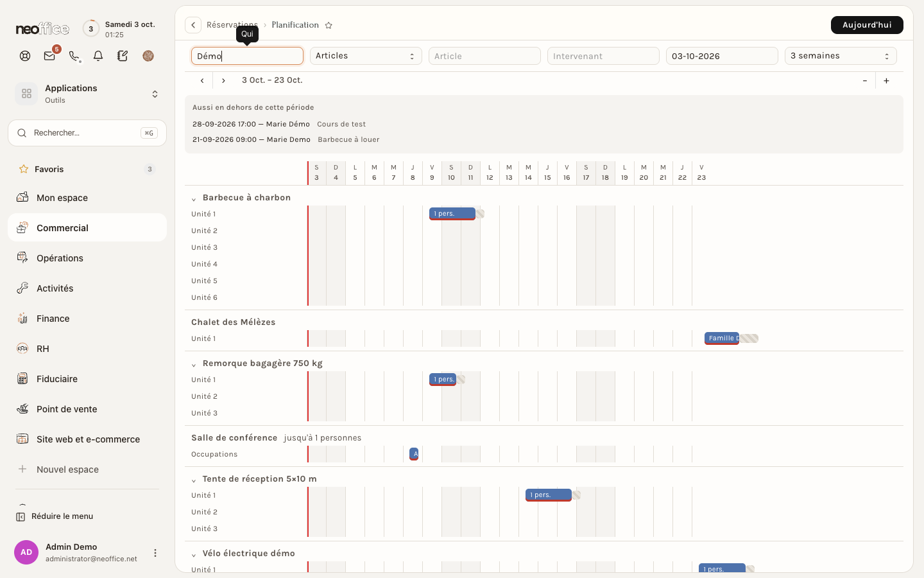This screenshot has height=578, width=924.
Task: Open the 1 pers. booking on Barbecue Unité 1
Action: [452, 214]
